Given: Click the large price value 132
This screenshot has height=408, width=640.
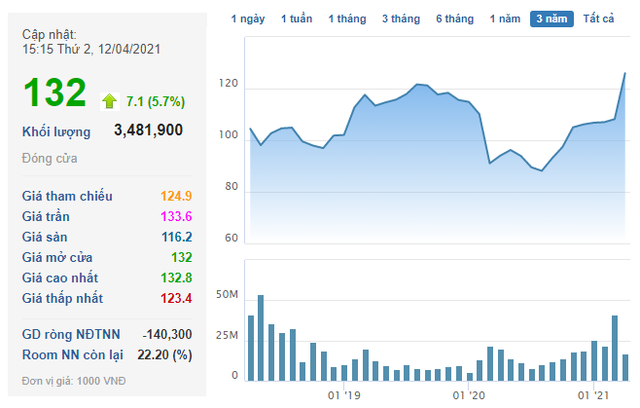Looking at the screenshot, I should point(54,93).
